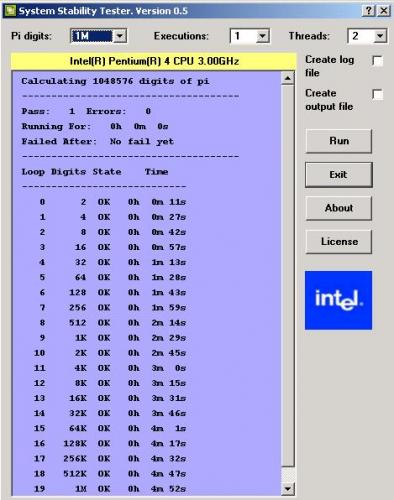Click the app icon in title bar

[10, 11]
